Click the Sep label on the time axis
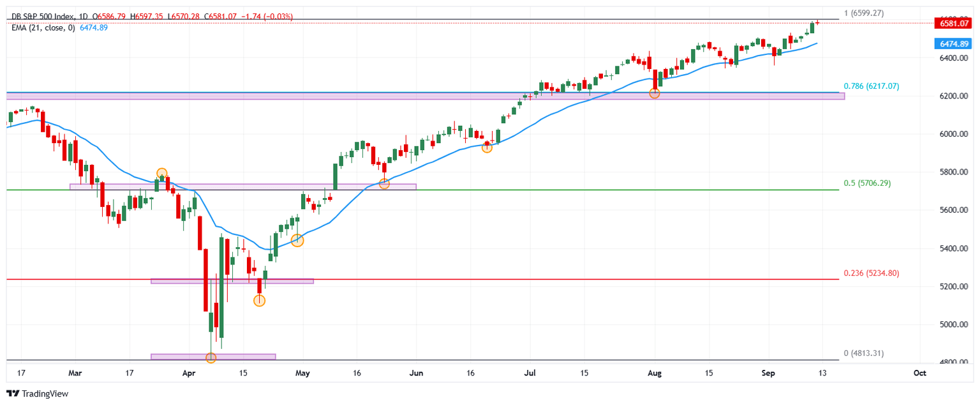 pyautogui.click(x=769, y=373)
